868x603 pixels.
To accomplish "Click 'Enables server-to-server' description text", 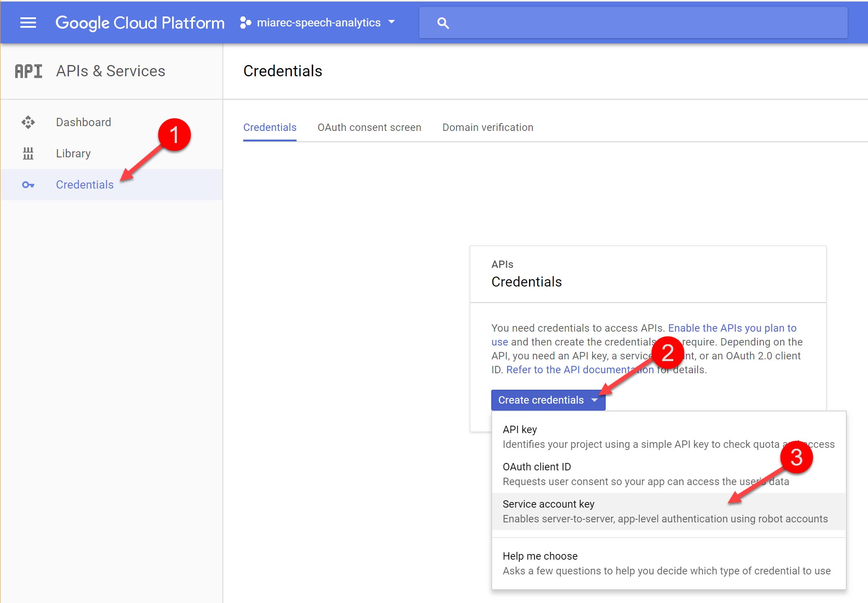I will pyautogui.click(x=665, y=519).
